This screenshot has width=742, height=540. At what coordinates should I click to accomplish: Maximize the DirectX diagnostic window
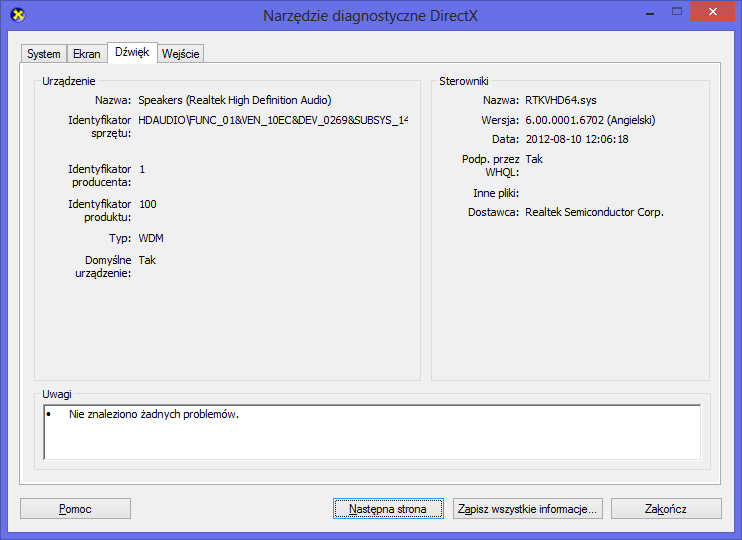coord(677,12)
